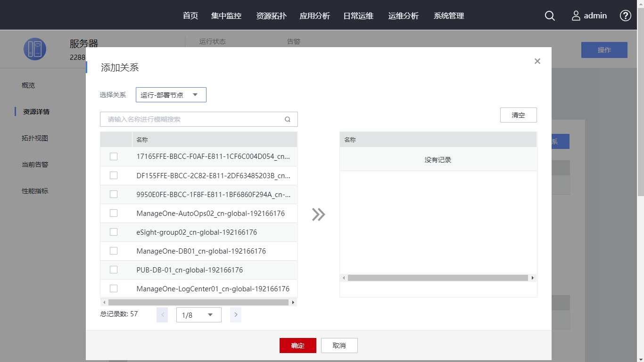Screen dimensions: 644x362
Task: Open the 1/8 page selector dropdown
Action: pyautogui.click(x=198, y=315)
